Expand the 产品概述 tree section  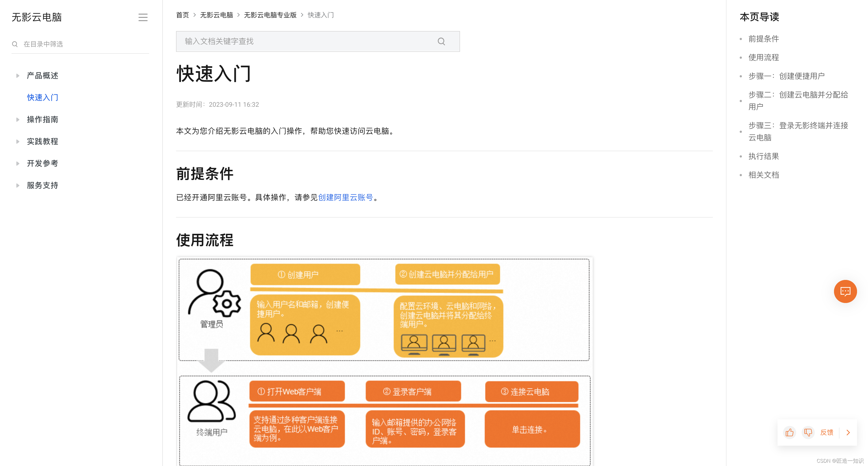click(x=18, y=75)
